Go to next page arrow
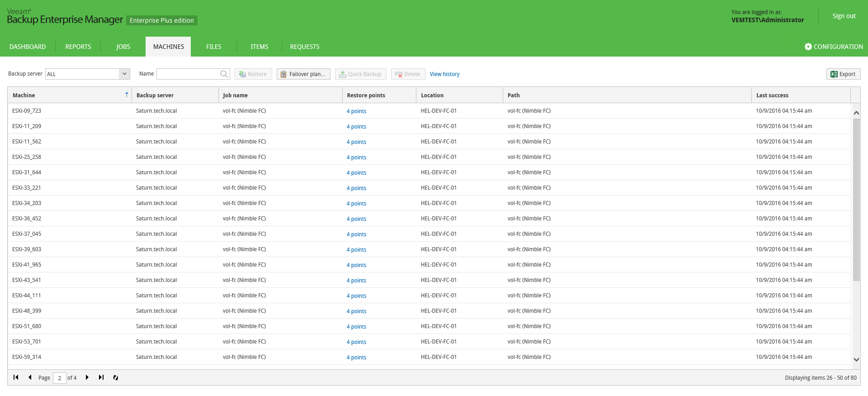 tap(87, 377)
